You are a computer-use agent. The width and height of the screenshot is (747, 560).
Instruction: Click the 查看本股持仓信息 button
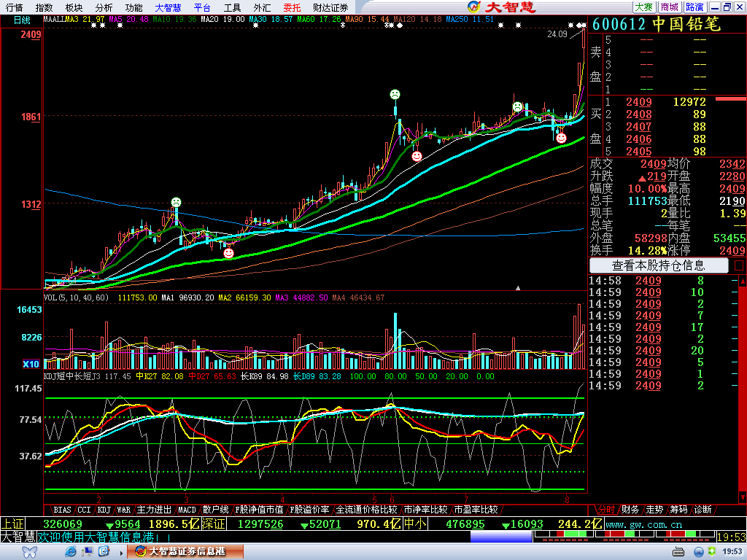click(x=659, y=265)
